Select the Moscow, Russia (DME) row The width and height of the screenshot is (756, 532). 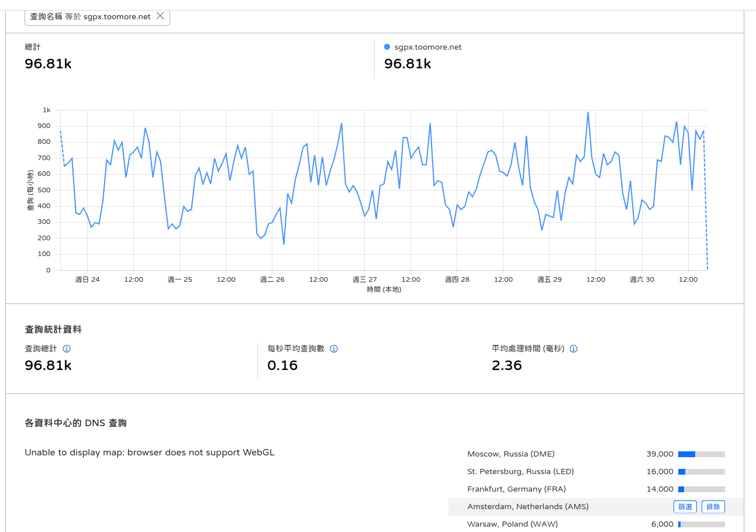[x=596, y=454]
